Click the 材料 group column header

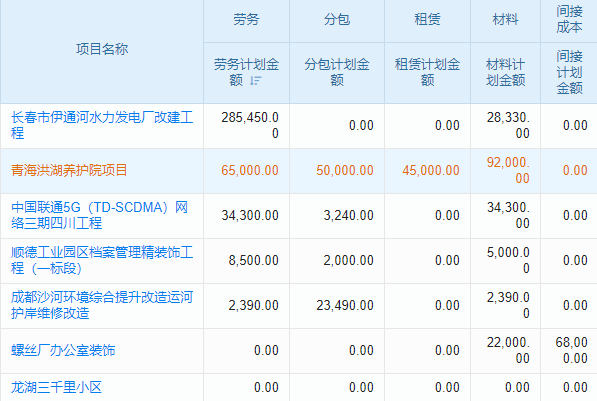pos(506,19)
